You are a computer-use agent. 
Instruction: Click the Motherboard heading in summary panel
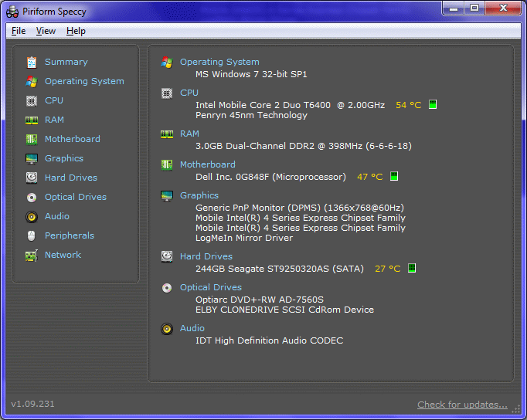tap(208, 165)
